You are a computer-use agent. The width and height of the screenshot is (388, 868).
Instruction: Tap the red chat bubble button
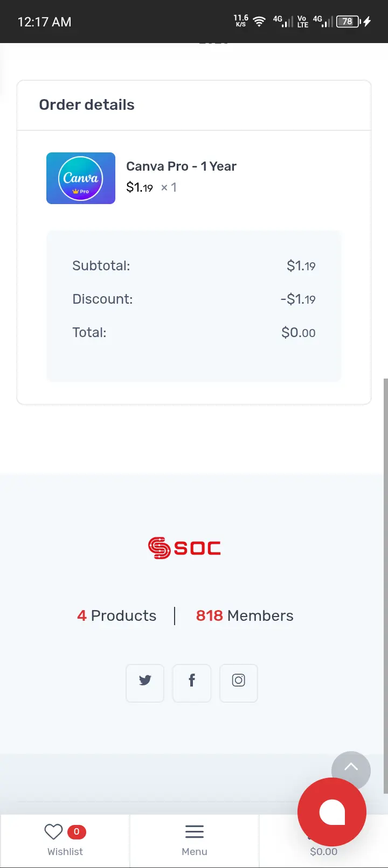tap(332, 812)
